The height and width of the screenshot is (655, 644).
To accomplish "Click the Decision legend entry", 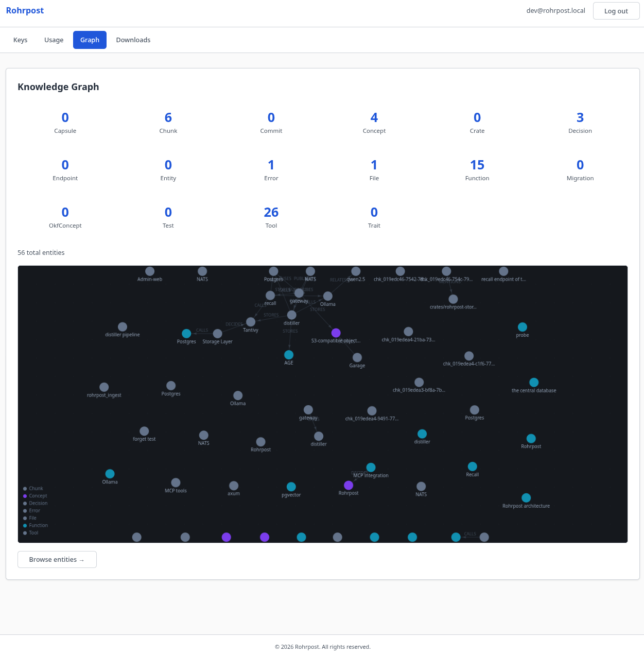I will pos(35,503).
